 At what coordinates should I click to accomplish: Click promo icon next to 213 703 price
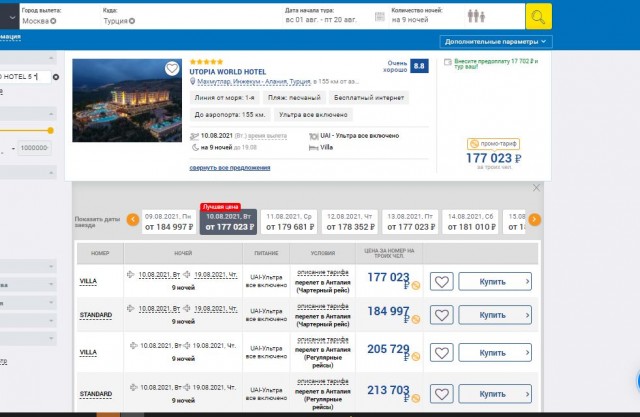416,398
